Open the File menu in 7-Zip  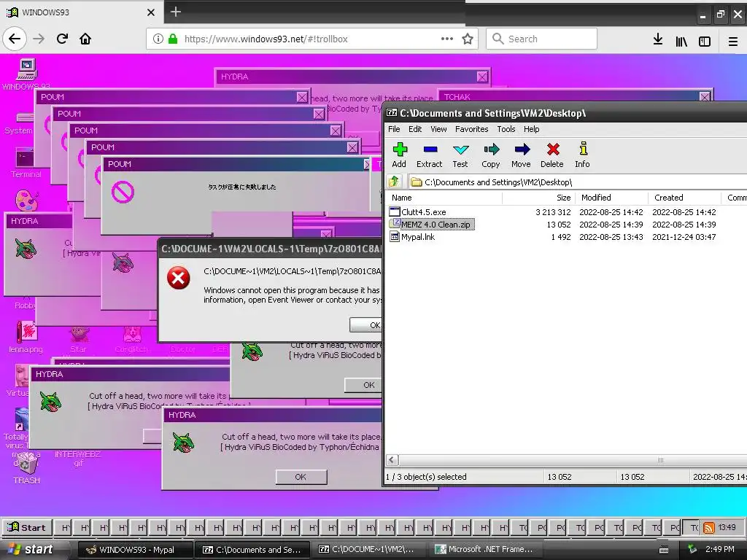pos(394,129)
